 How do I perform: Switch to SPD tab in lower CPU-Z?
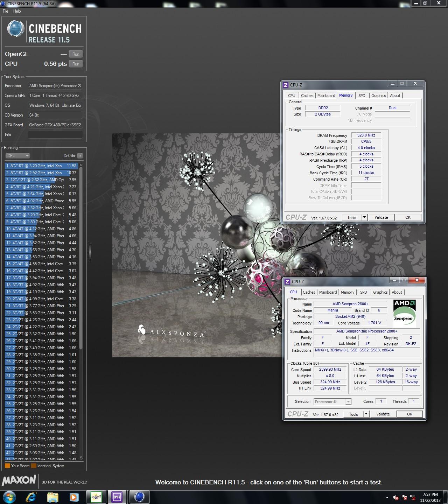pos(364,292)
